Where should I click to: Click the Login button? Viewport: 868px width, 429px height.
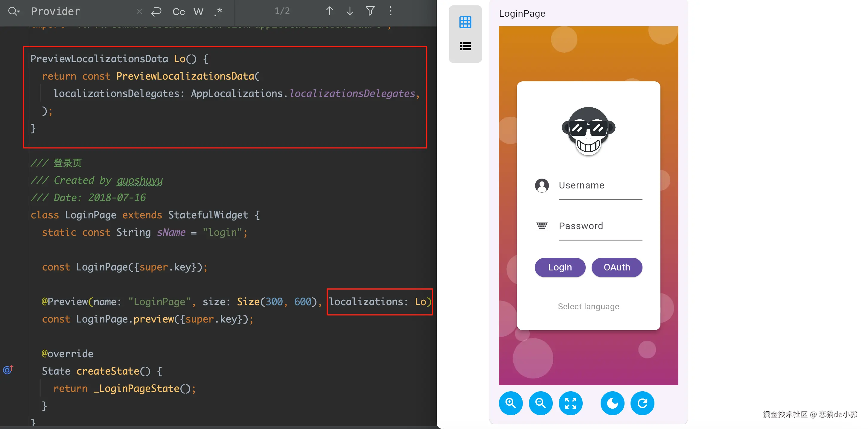pyautogui.click(x=560, y=267)
